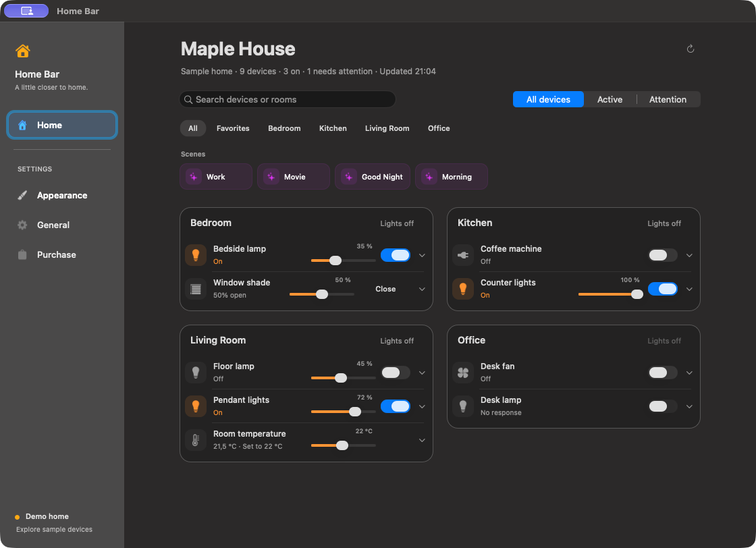
Task: Filter devices by Office
Action: point(439,128)
